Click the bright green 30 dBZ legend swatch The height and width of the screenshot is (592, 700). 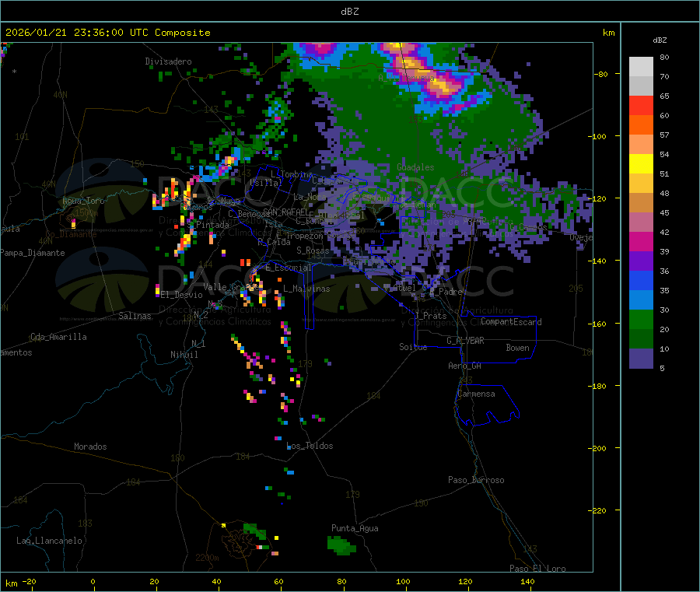point(641,319)
